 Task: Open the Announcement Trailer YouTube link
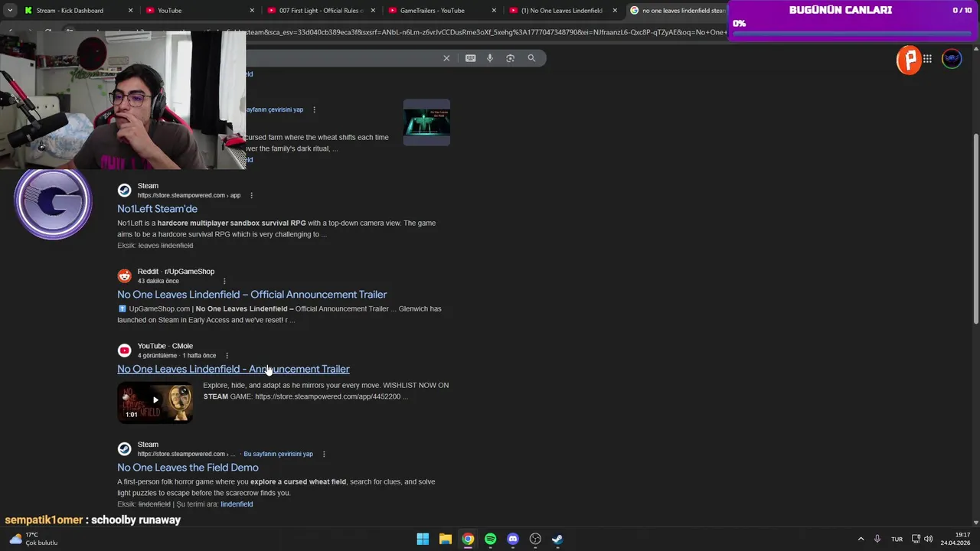click(x=234, y=369)
